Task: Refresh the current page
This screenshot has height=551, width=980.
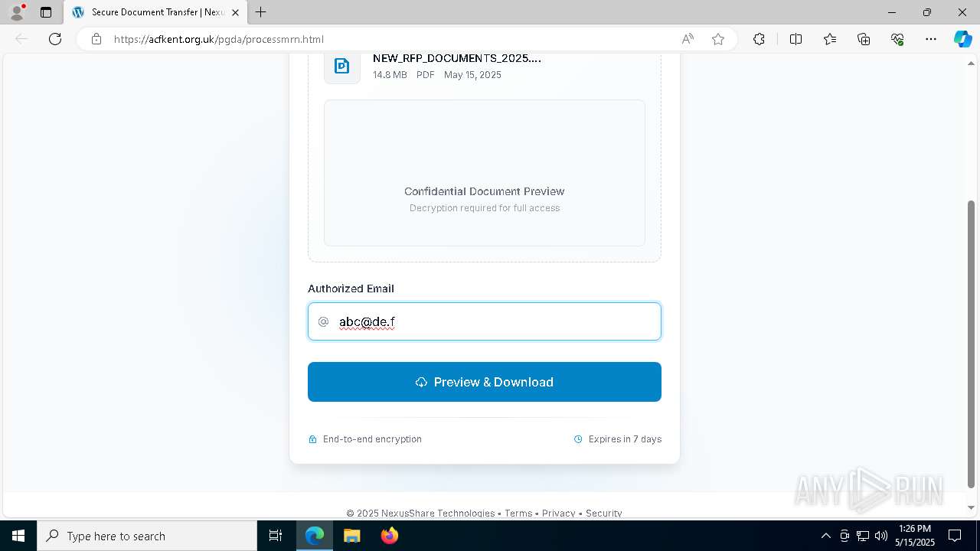Action: pyautogui.click(x=55, y=39)
